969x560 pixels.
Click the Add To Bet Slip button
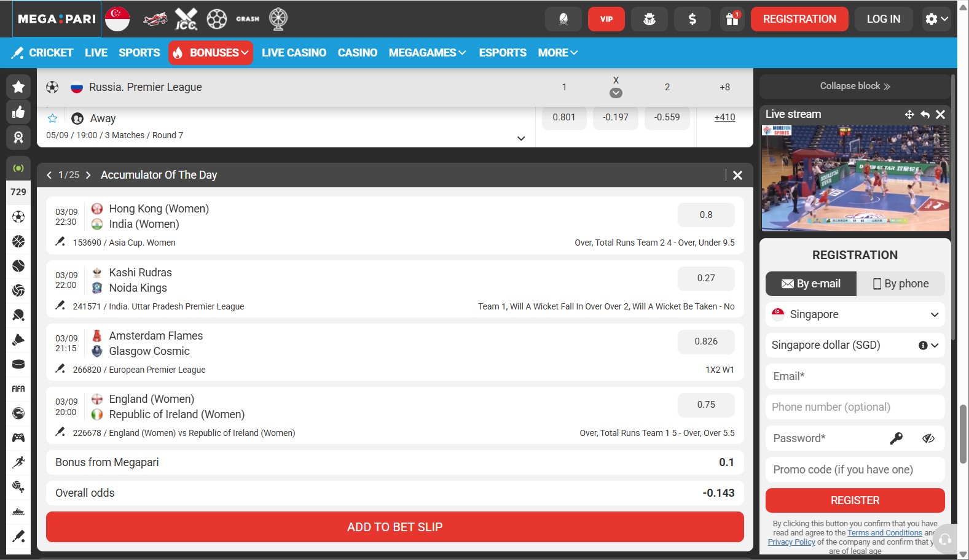[395, 527]
